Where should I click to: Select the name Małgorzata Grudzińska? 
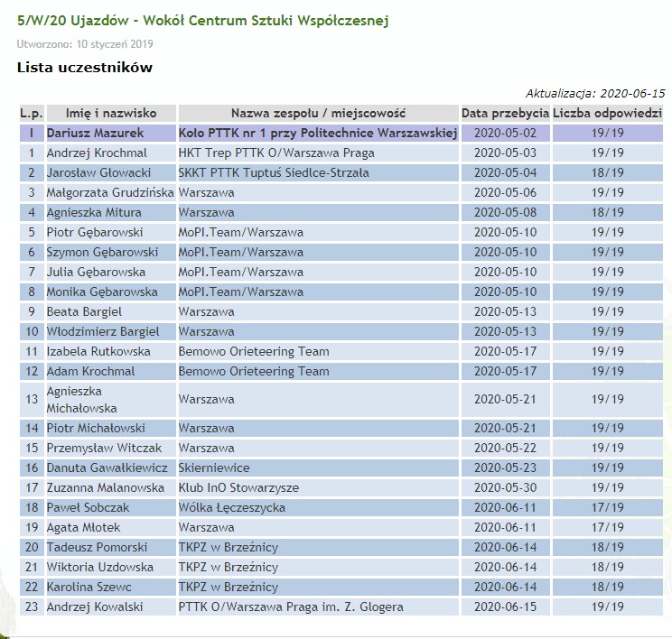pos(110,193)
